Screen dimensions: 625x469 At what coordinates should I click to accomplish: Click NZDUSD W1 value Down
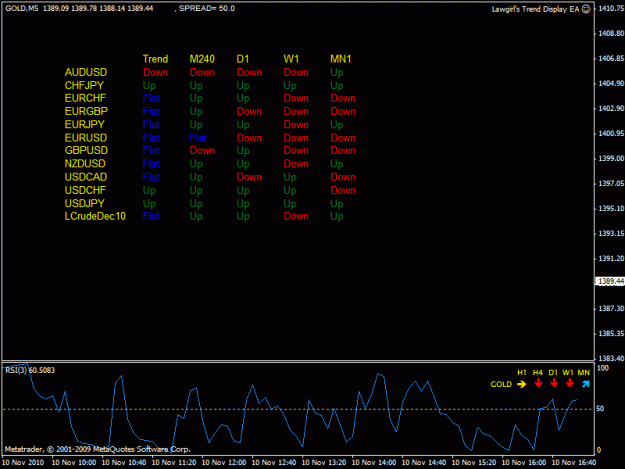click(296, 163)
